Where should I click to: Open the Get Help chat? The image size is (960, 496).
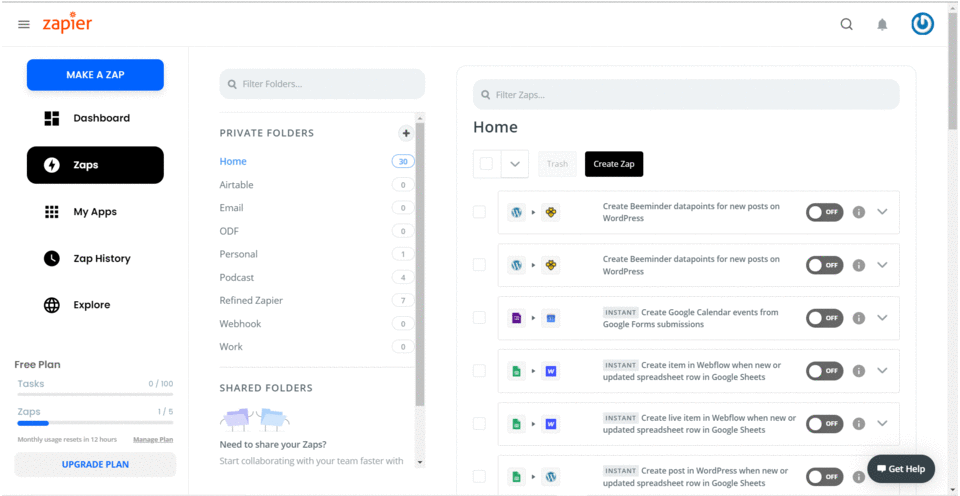[x=901, y=469]
